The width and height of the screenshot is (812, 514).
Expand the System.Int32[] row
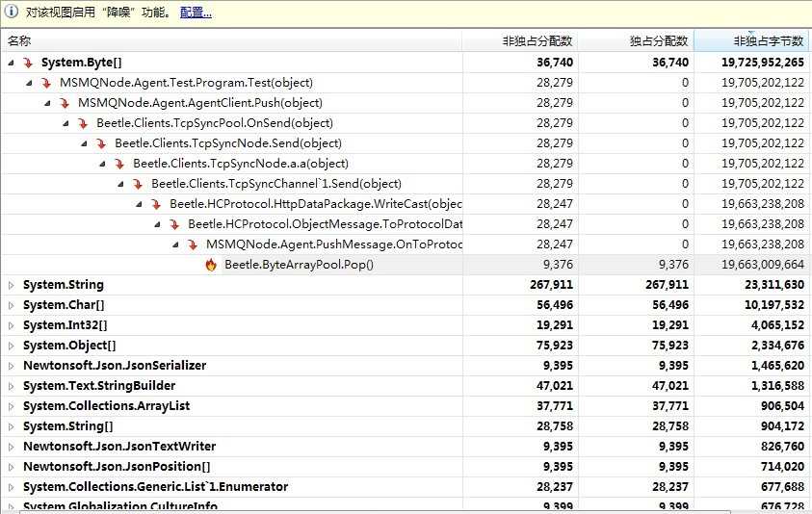coord(11,325)
